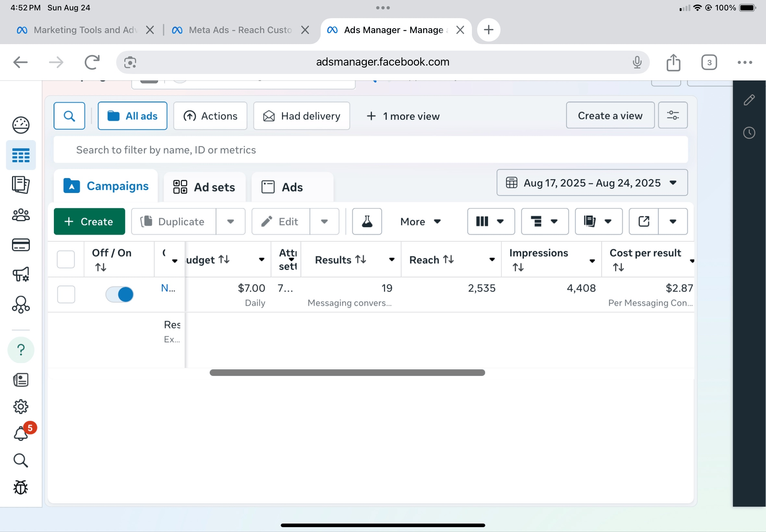Open the columns layout dropdown
This screenshot has width=766, height=532.
point(490,222)
